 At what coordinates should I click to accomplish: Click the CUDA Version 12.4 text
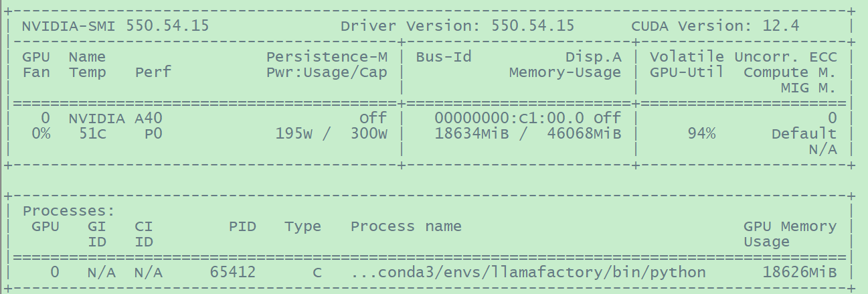[x=715, y=27]
